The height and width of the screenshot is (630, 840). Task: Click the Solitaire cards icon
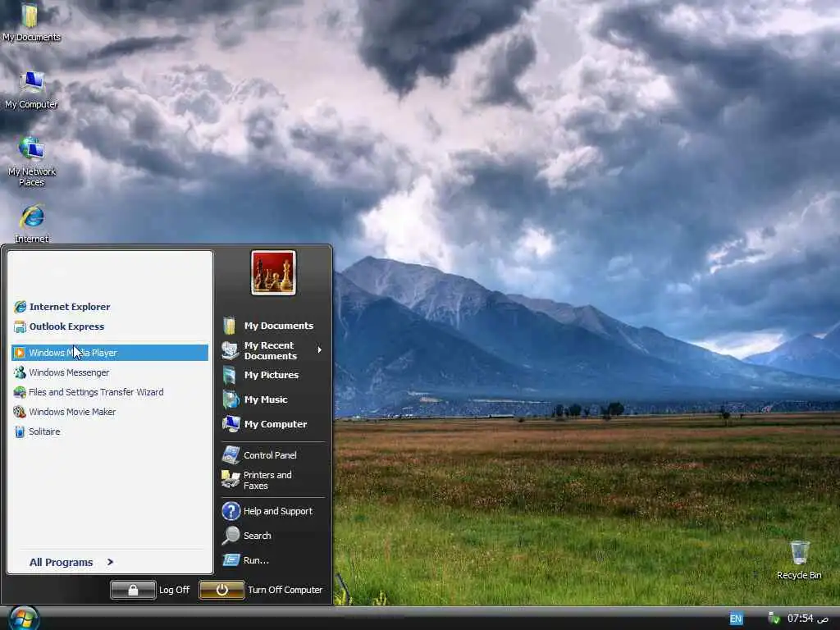click(20, 431)
